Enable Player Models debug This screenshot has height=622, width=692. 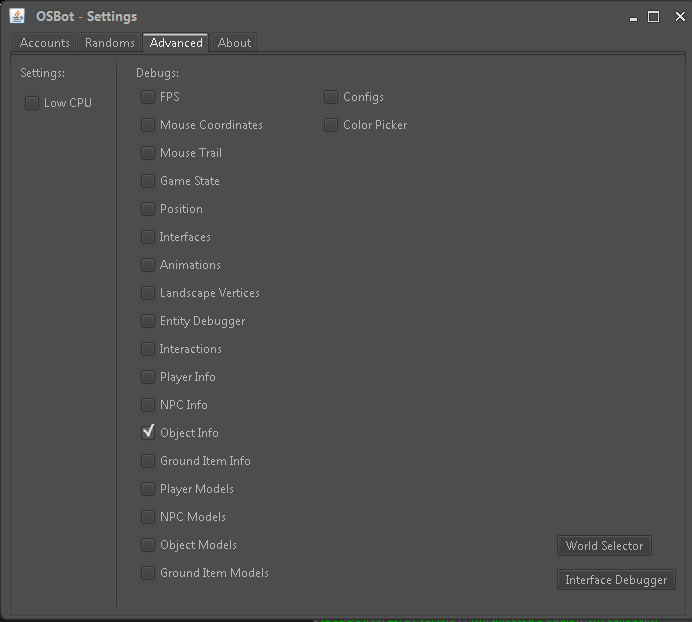pos(148,489)
